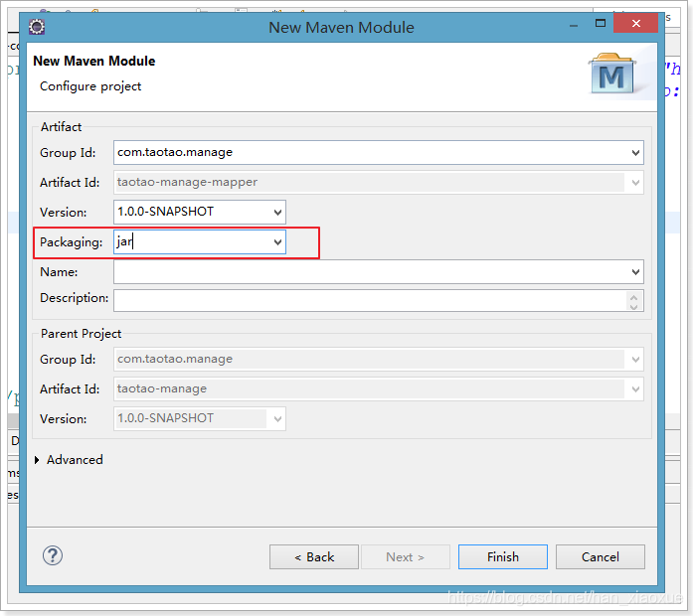The height and width of the screenshot is (616, 693).
Task: Click the Maven M wizard banner icon
Action: pos(612,74)
